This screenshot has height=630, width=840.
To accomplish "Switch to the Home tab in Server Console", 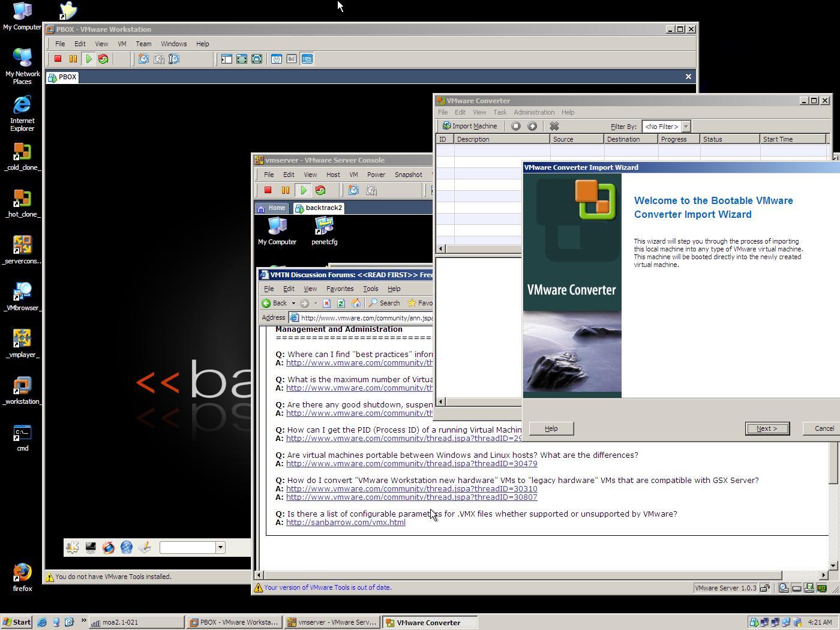I will pos(271,208).
